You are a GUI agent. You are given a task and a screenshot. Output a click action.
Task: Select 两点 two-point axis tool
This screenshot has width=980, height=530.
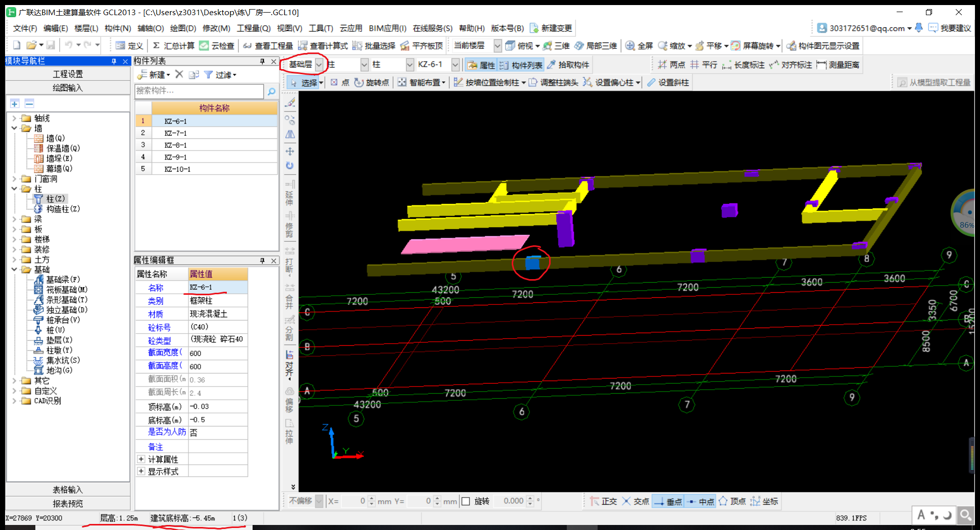671,65
